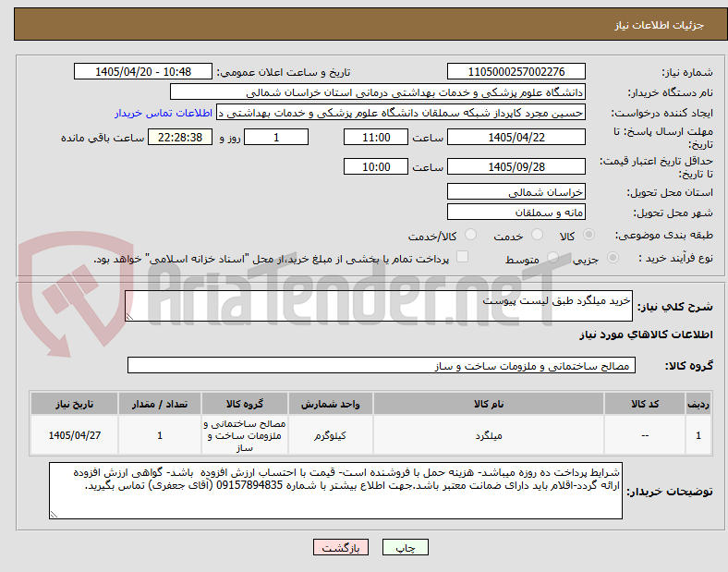This screenshot has height=572, width=728.
Task: Click the بازگشت back button
Action: tap(341, 547)
